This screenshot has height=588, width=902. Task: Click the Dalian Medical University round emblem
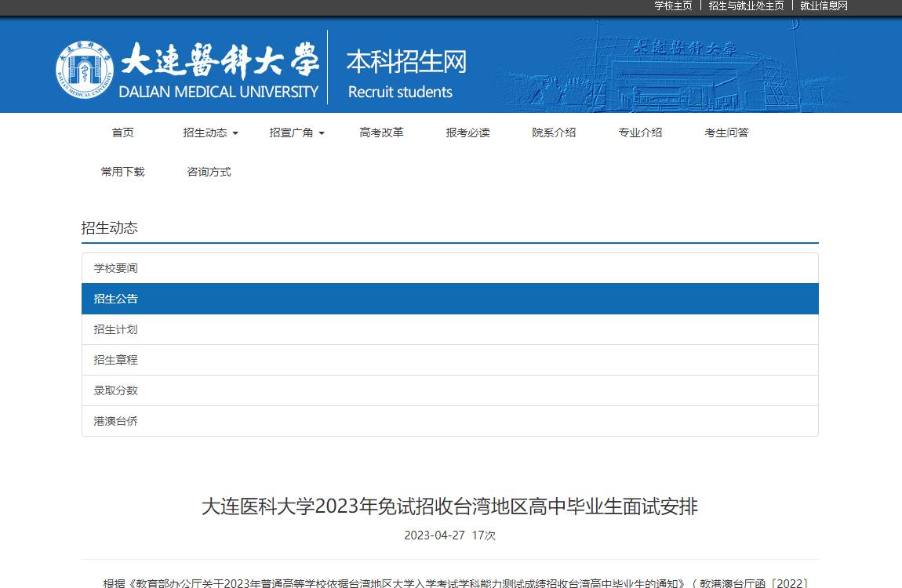tap(85, 70)
